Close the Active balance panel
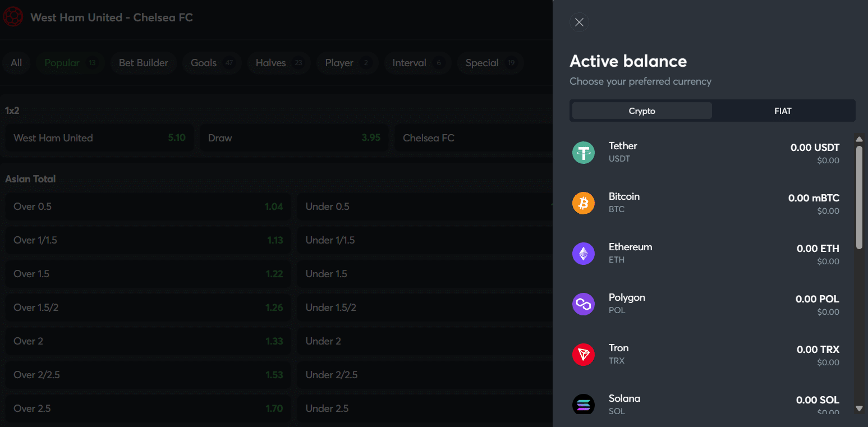 (x=579, y=22)
